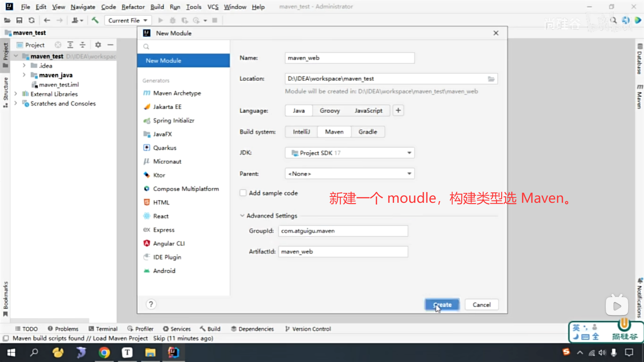Viewport: 644px width, 362px height.
Task: Select Gradle as build system
Action: pyautogui.click(x=368, y=132)
